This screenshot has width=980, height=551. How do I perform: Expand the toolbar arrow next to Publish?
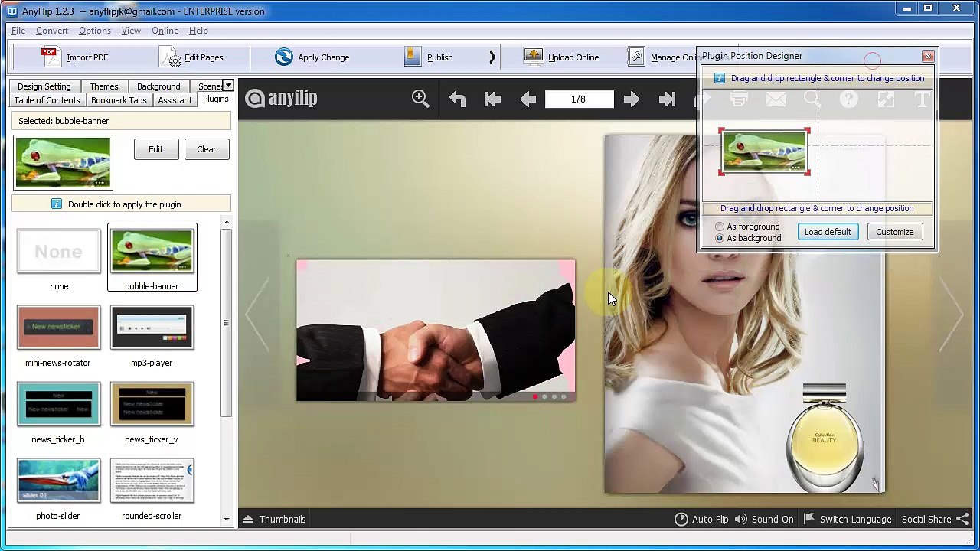(492, 57)
